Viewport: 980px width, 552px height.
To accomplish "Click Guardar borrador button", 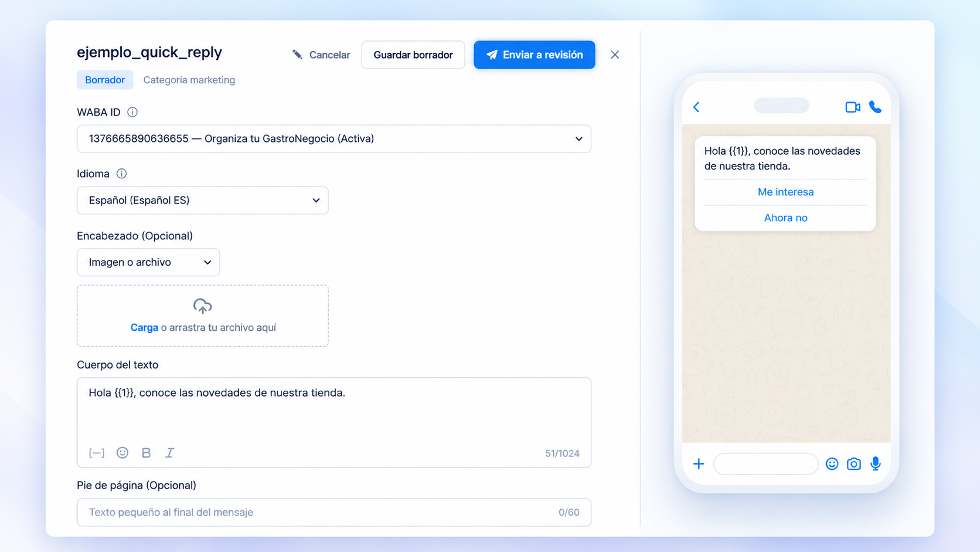I will point(413,55).
